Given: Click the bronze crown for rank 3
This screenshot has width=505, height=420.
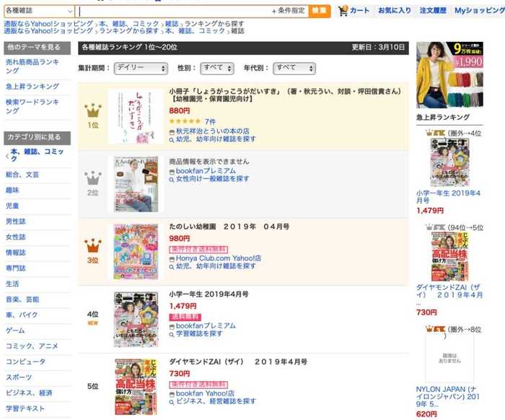Looking at the screenshot, I should (93, 246).
